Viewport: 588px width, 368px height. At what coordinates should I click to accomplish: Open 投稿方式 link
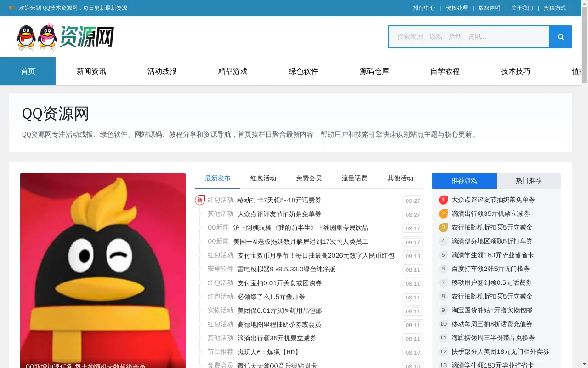[555, 8]
